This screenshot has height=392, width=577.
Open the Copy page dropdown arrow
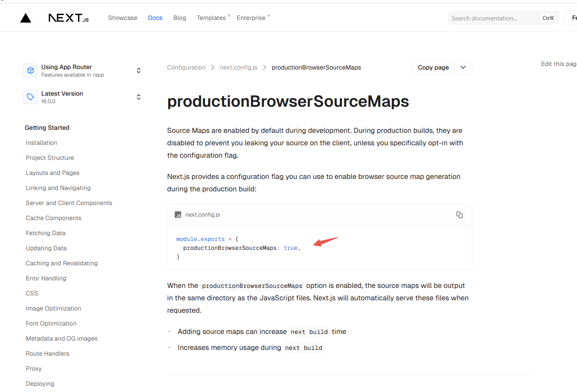coord(463,67)
